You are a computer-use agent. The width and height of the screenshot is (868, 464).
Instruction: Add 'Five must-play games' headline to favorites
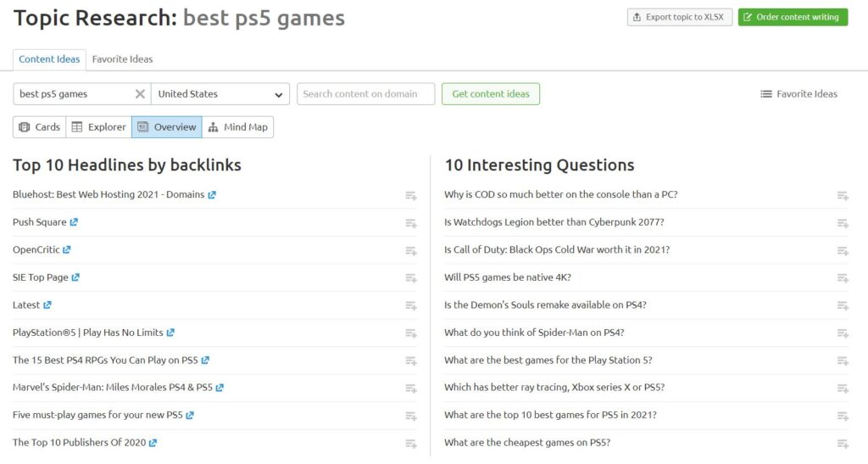(410, 416)
